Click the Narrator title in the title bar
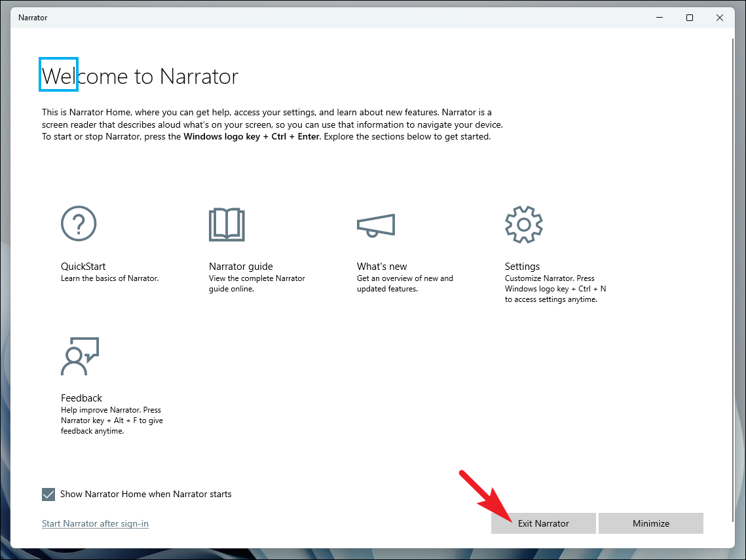Screen dimensions: 746x560 (33, 18)
